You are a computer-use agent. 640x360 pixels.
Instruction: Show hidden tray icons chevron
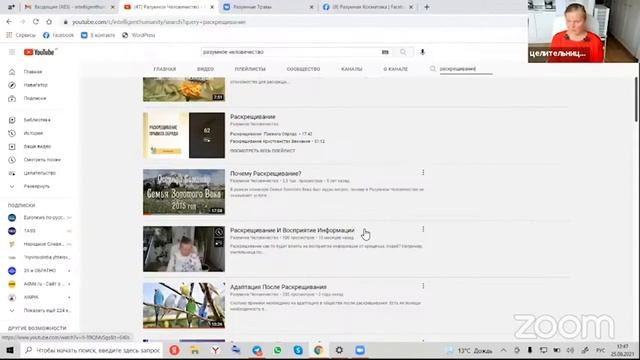pyautogui.click(x=504, y=351)
